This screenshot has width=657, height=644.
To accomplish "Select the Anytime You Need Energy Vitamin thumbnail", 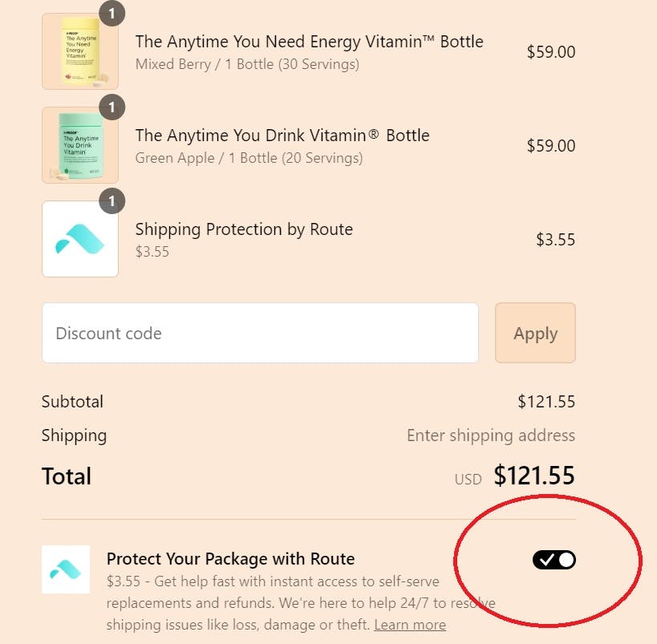I will pyautogui.click(x=80, y=51).
